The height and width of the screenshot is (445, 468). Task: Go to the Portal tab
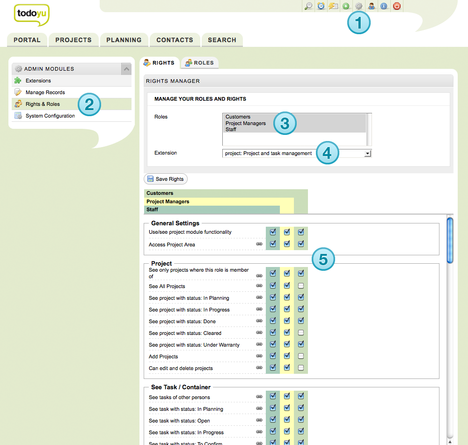click(27, 40)
